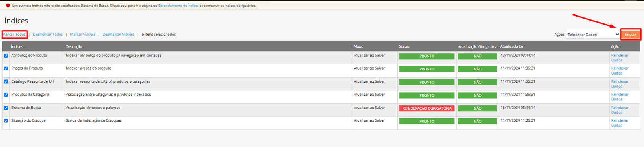The image size is (644, 147).
Task: Click the Índices column header
Action: pos(17,47)
